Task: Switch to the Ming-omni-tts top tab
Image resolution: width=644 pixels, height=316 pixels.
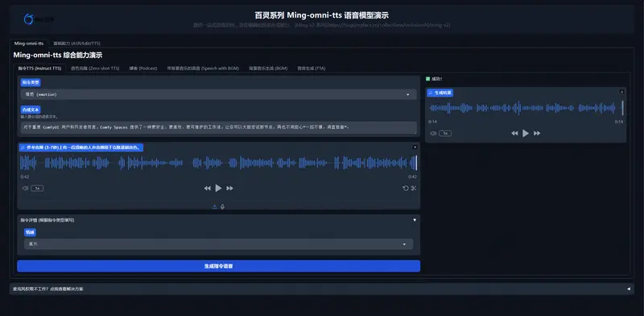Action: click(x=29, y=44)
